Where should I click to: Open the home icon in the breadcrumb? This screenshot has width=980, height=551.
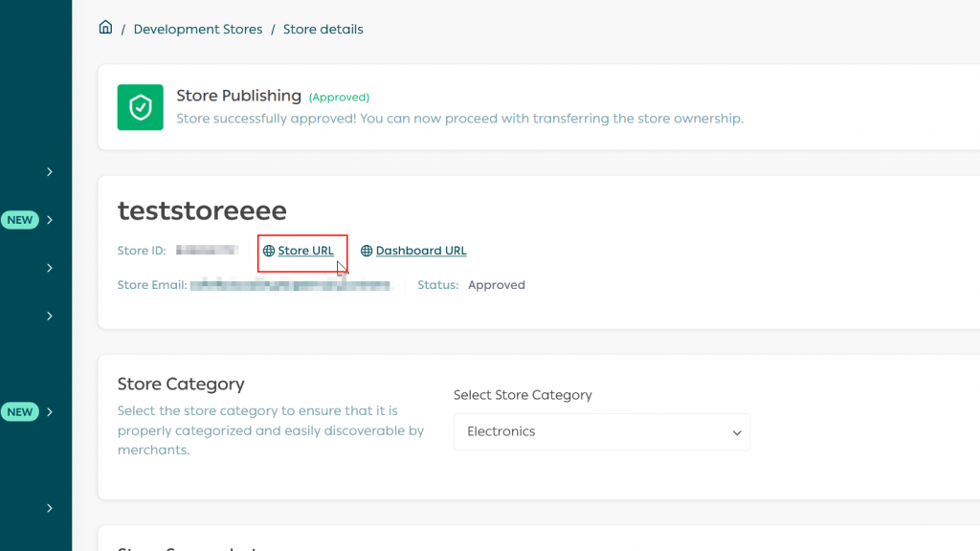click(x=105, y=28)
